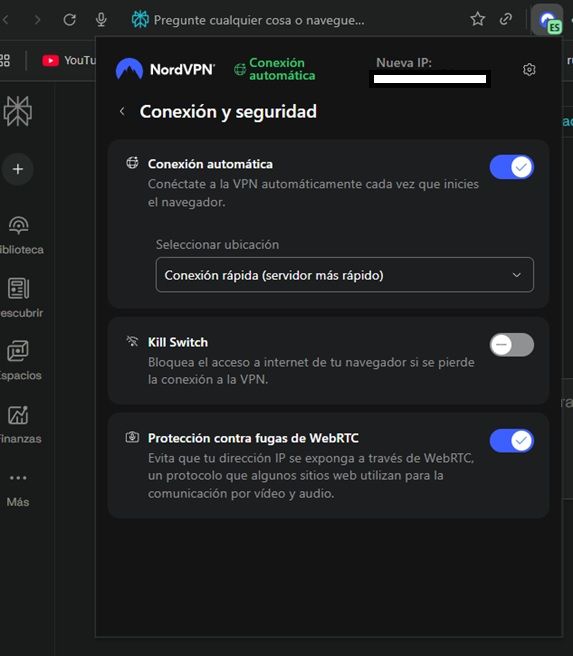The image size is (573, 656).
Task: Click NordVPN extension icon in toolbar
Action: click(547, 20)
